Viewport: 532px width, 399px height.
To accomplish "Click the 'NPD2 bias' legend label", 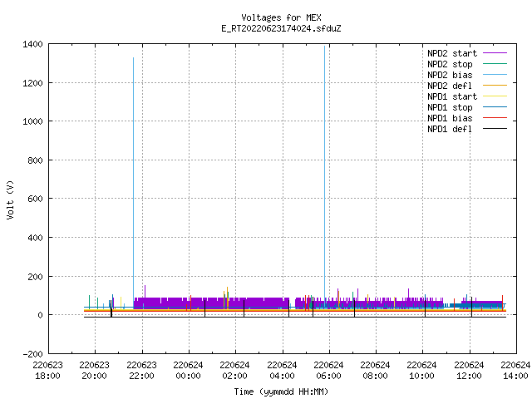I will tap(450, 75).
